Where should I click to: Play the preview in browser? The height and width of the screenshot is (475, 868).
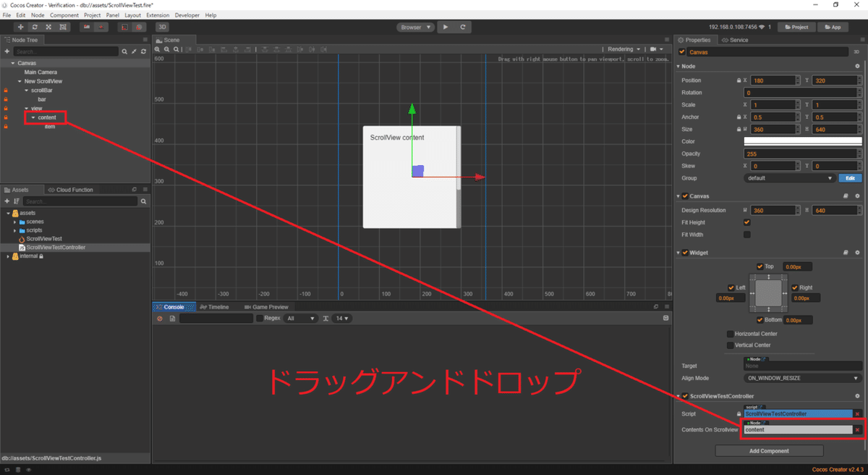446,27
